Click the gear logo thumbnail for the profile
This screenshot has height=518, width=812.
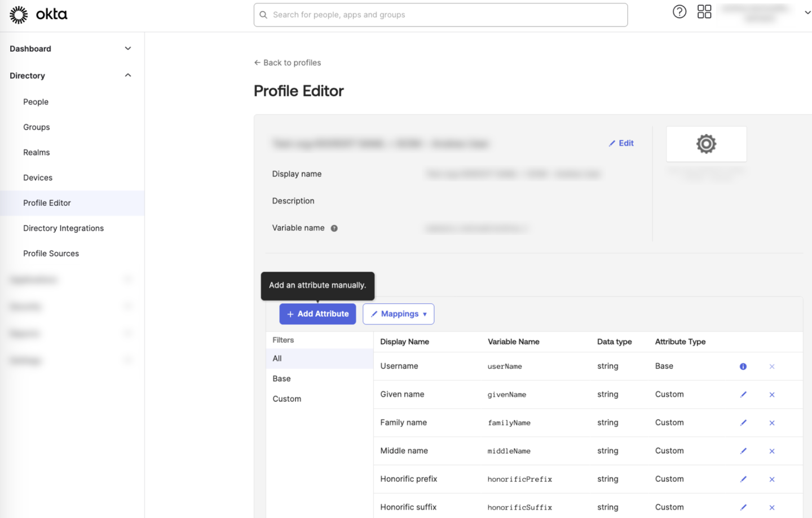pyautogui.click(x=706, y=144)
